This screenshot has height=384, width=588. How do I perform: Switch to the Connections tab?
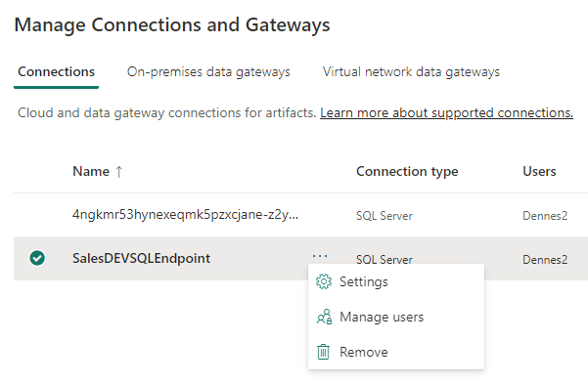(x=56, y=71)
